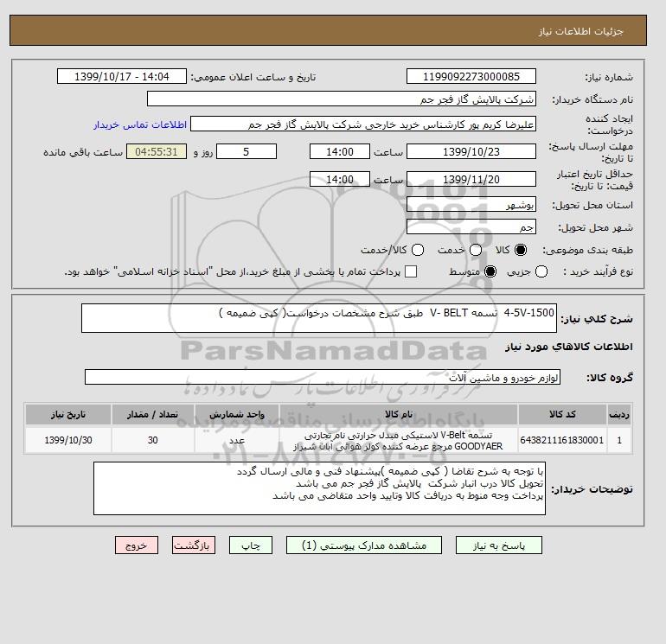Click the تعداد / مقدار column header

pyautogui.click(x=153, y=414)
